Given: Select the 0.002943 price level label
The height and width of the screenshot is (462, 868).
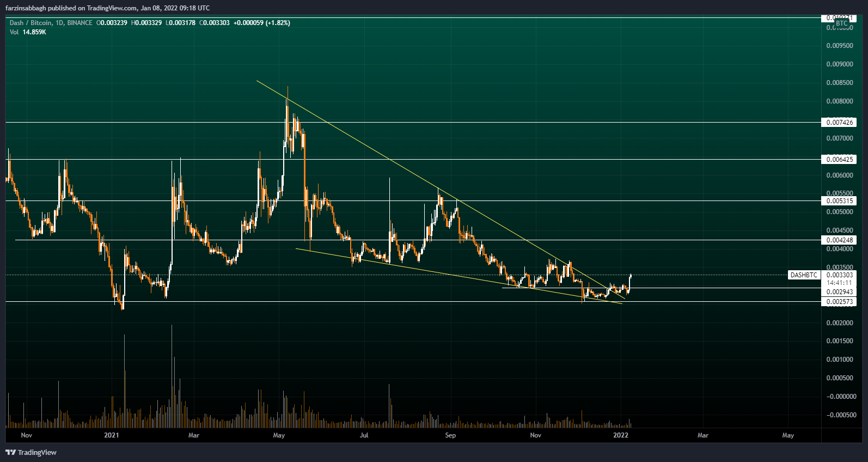Looking at the screenshot, I should 839,292.
